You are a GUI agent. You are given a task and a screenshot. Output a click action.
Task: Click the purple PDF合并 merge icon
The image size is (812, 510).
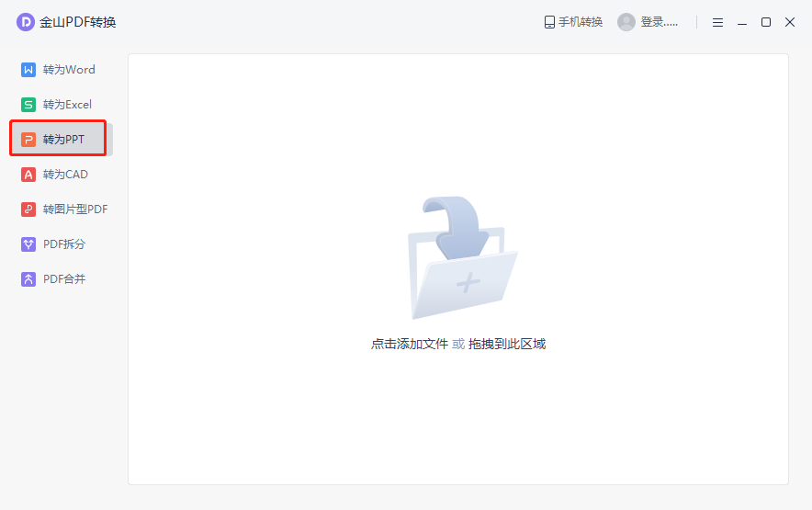pyautogui.click(x=28, y=279)
